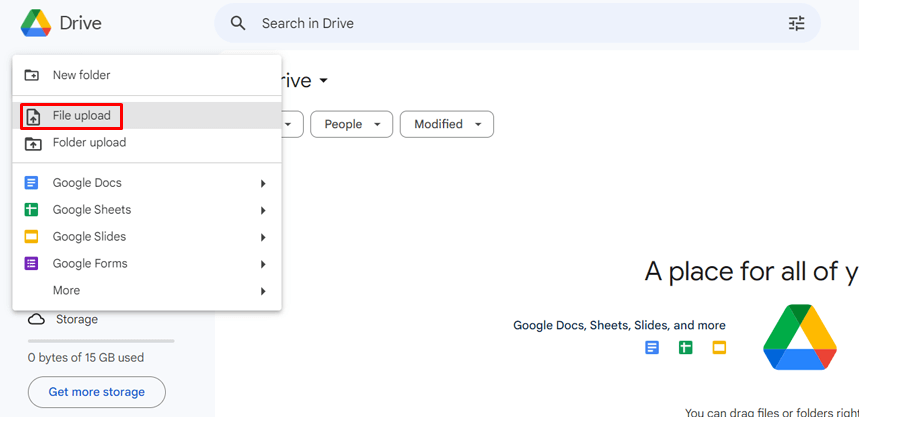Open Google Slides menu entry

click(x=147, y=237)
